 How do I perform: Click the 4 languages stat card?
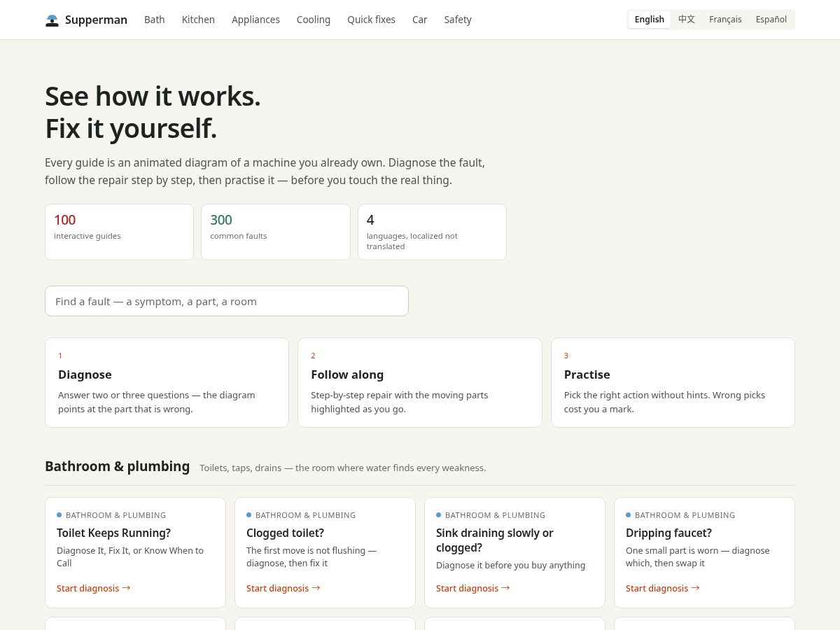[x=432, y=232]
